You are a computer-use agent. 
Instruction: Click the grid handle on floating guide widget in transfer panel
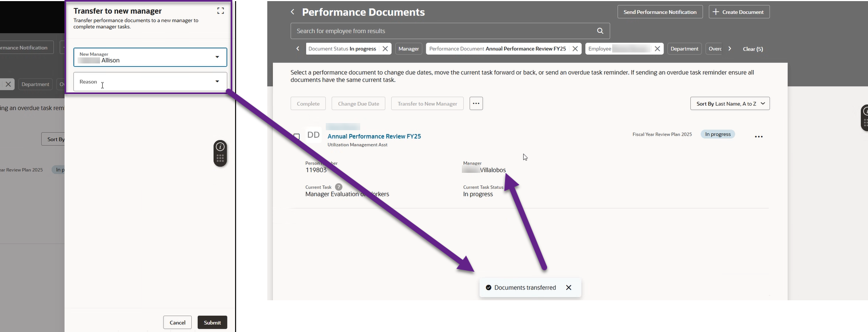click(220, 159)
